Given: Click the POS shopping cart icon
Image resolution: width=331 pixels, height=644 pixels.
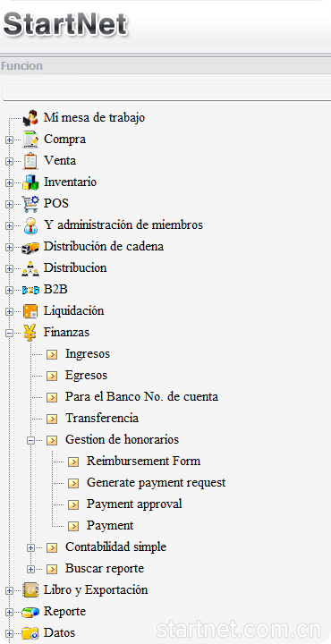Looking at the screenshot, I should pyautogui.click(x=30, y=203).
